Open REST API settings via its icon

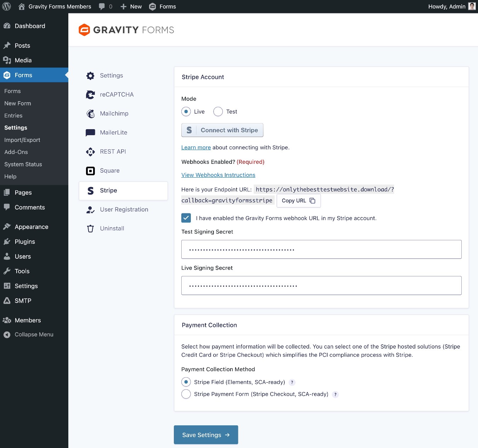pyautogui.click(x=91, y=151)
